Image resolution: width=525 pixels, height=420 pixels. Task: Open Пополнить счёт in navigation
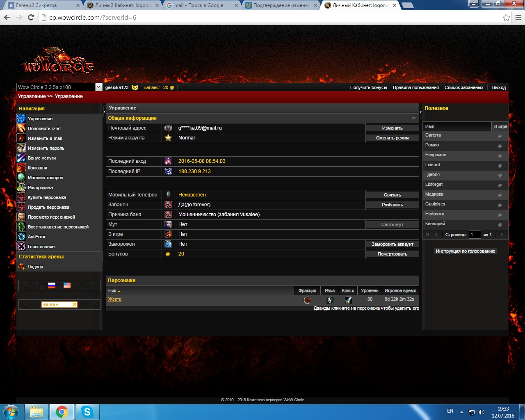44,128
